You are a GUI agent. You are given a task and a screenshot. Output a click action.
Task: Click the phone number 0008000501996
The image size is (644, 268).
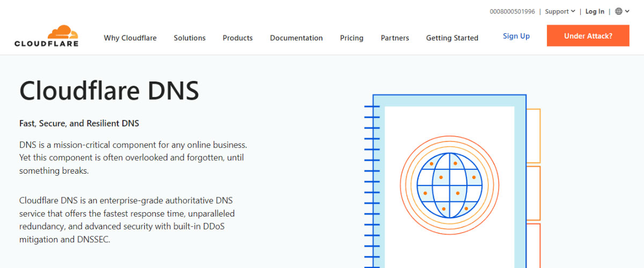coord(512,11)
